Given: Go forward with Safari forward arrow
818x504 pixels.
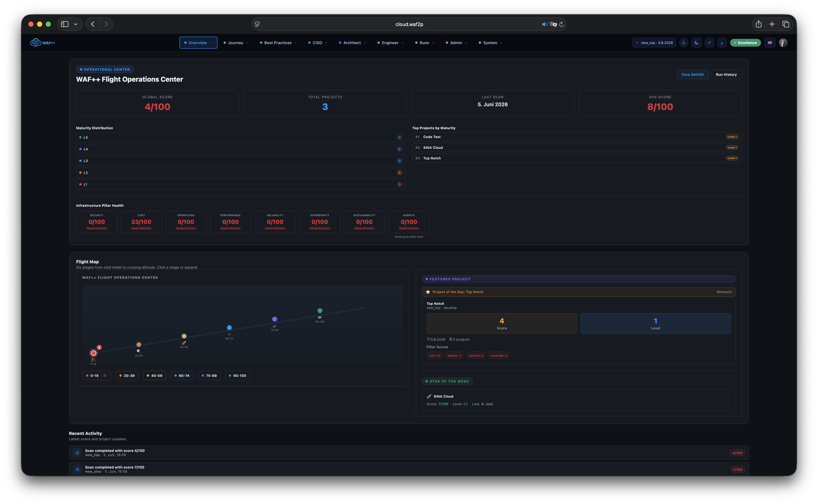Looking at the screenshot, I should (x=106, y=24).
